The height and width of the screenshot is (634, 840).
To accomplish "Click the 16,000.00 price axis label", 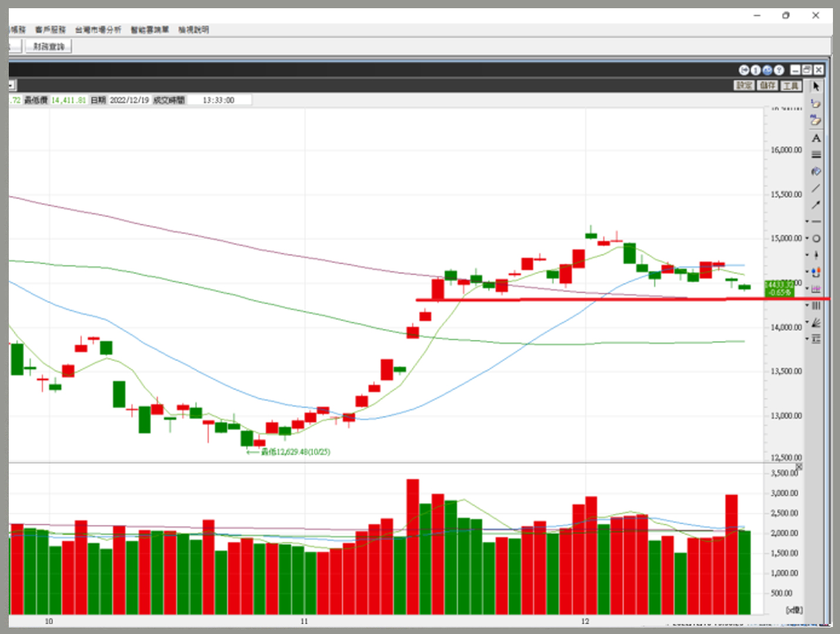I will point(786,150).
